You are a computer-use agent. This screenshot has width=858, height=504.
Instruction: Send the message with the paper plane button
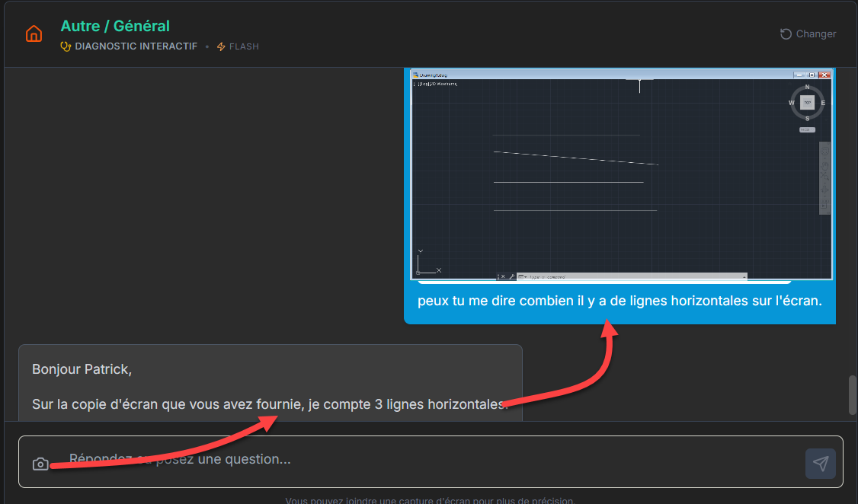(820, 464)
